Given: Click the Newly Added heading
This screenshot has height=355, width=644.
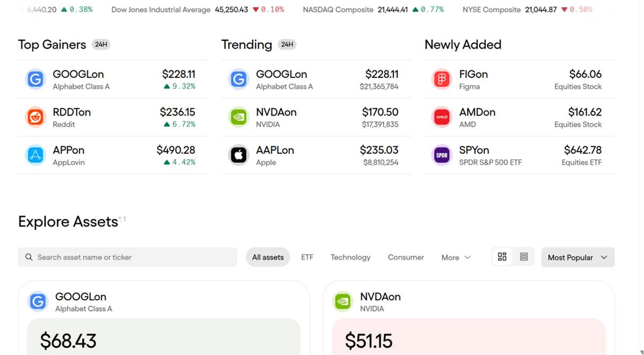Looking at the screenshot, I should (x=463, y=45).
